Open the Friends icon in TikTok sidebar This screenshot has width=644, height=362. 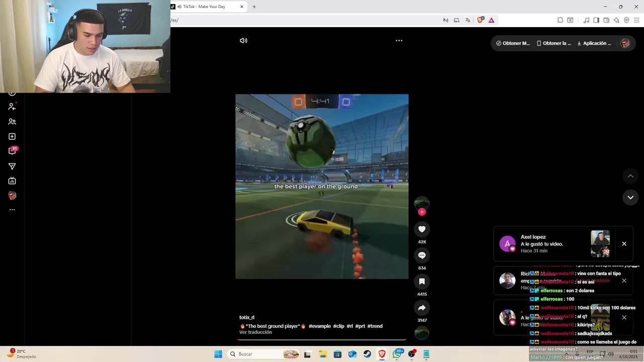[12, 122]
